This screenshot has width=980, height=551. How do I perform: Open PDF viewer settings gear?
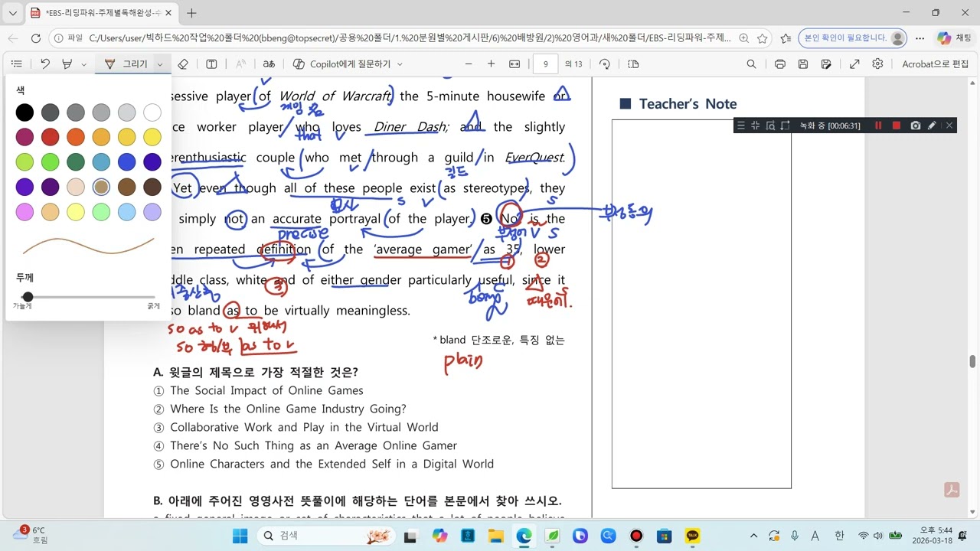877,64
